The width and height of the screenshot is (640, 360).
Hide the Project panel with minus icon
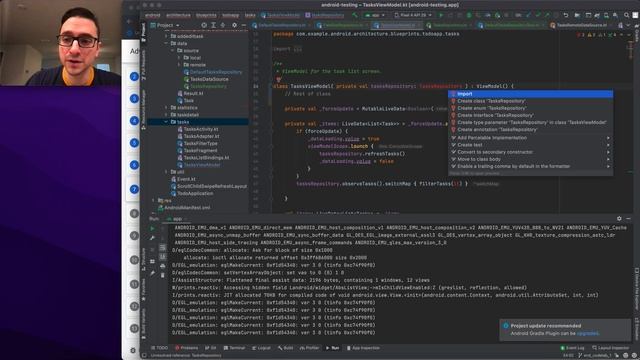tap(244, 25)
